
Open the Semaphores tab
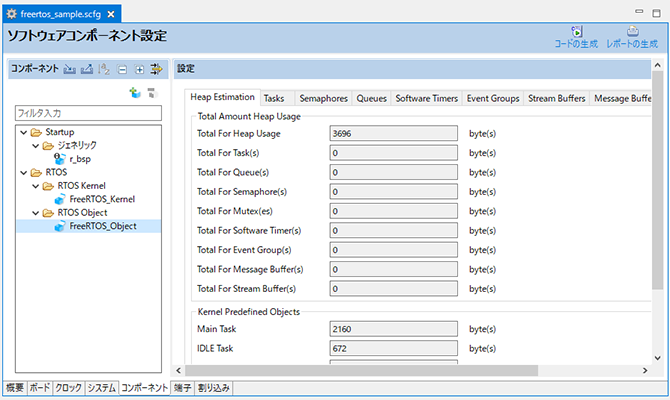(x=323, y=98)
